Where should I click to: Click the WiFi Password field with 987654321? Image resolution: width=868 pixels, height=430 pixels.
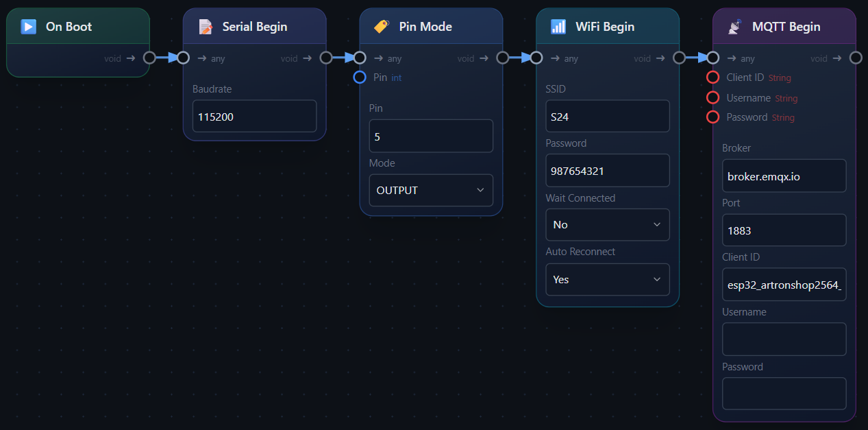click(608, 170)
